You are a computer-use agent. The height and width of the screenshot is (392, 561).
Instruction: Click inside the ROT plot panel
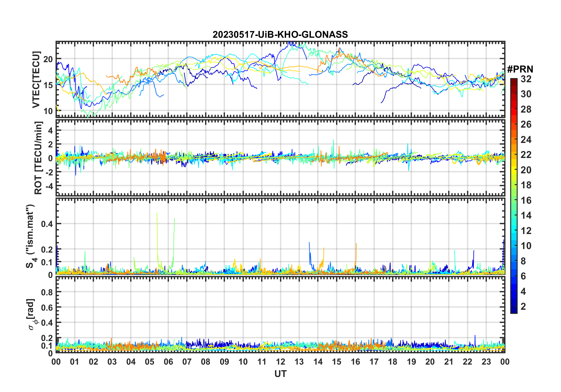(280, 158)
